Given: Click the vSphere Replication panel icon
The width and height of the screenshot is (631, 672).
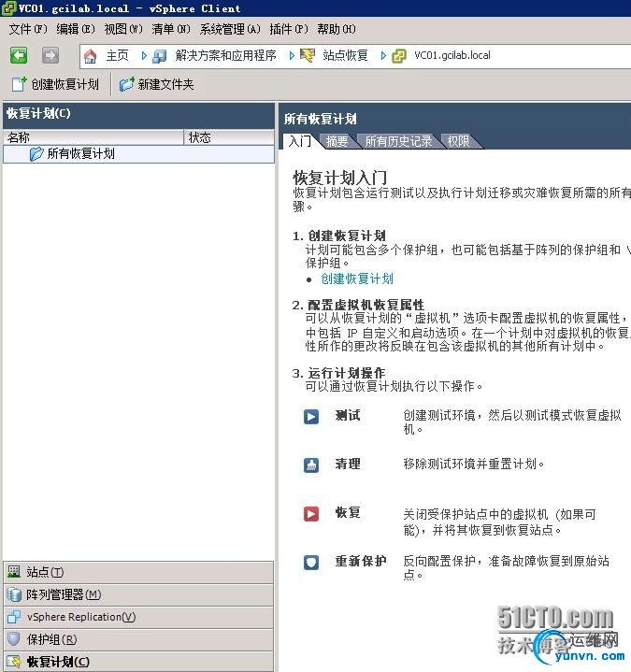Looking at the screenshot, I should click(14, 617).
